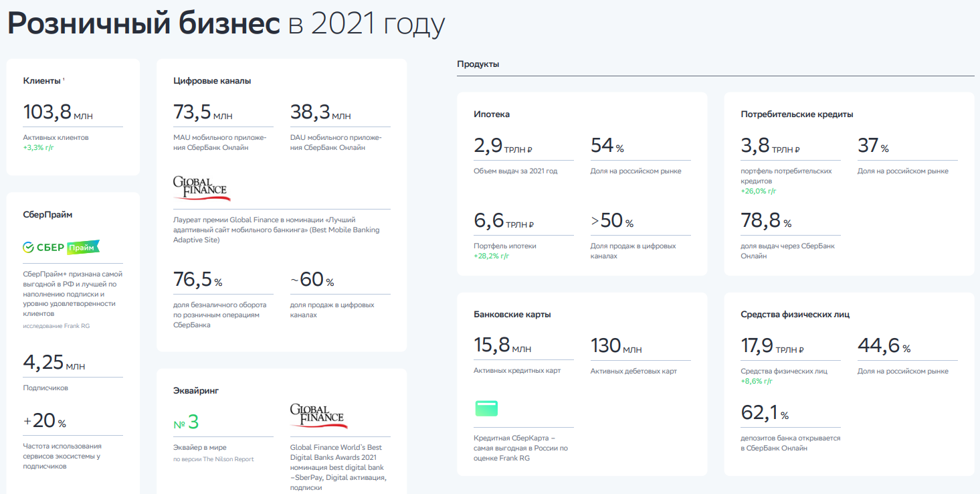The width and height of the screenshot is (980, 494).
Task: Click "Global Finance World's Best Digital Banks Awards" text
Action: coord(338,467)
